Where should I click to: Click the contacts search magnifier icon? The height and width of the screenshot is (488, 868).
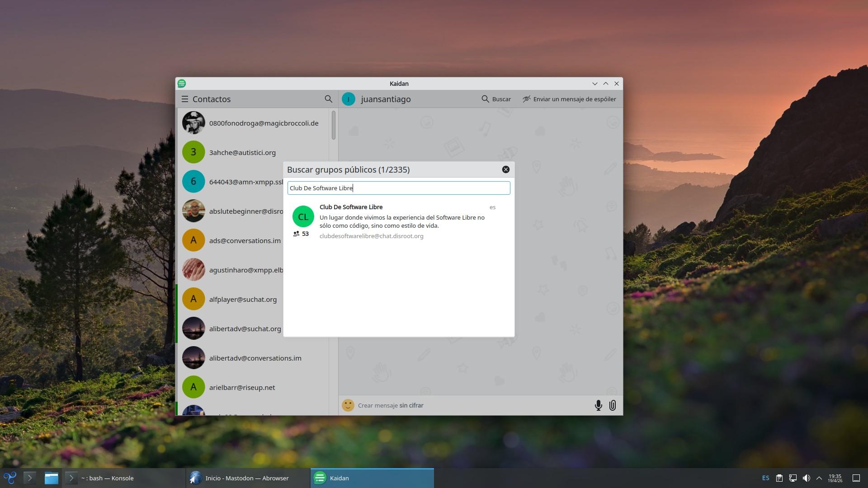pyautogui.click(x=328, y=99)
